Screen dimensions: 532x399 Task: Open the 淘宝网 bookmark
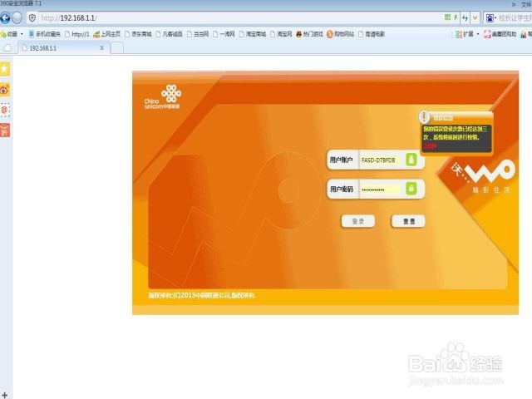point(281,34)
